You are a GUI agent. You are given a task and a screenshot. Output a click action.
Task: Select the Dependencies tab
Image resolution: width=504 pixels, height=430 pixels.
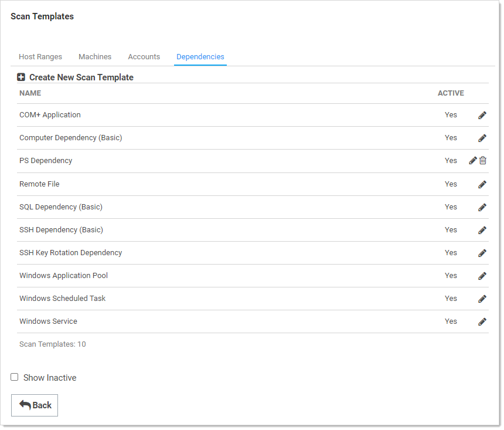[200, 57]
